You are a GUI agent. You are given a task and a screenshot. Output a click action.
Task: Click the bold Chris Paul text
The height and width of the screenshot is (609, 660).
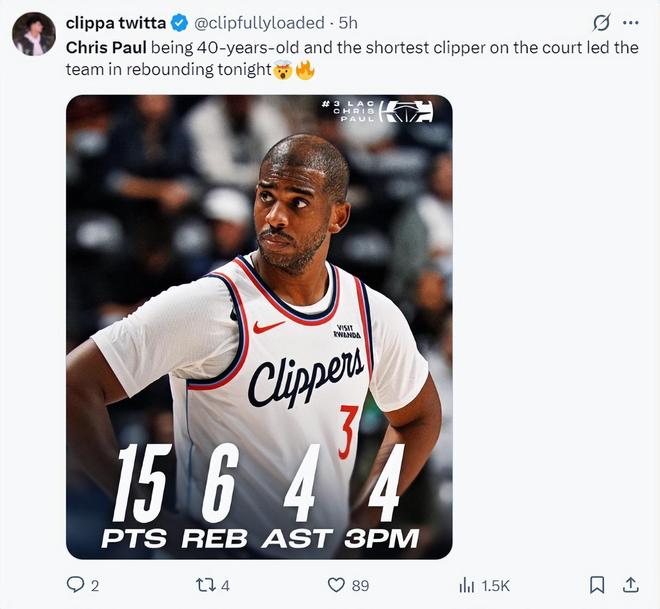[106, 47]
